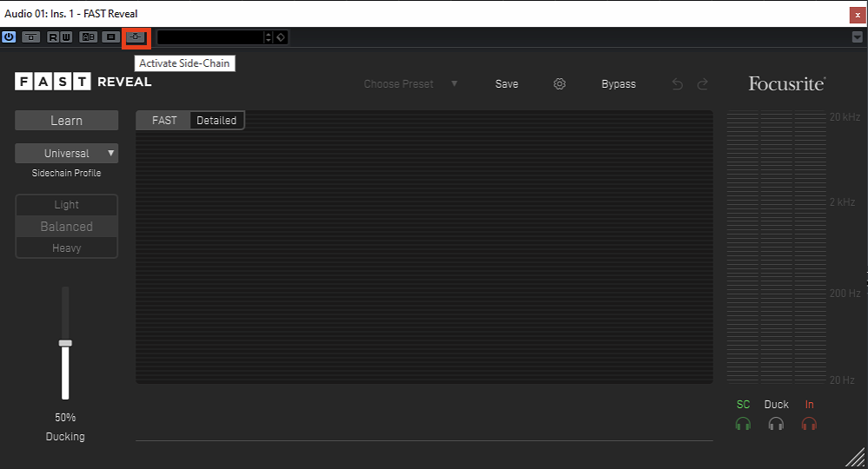Image resolution: width=868 pixels, height=469 pixels.
Task: Enable Read automation (R) button
Action: point(53,37)
